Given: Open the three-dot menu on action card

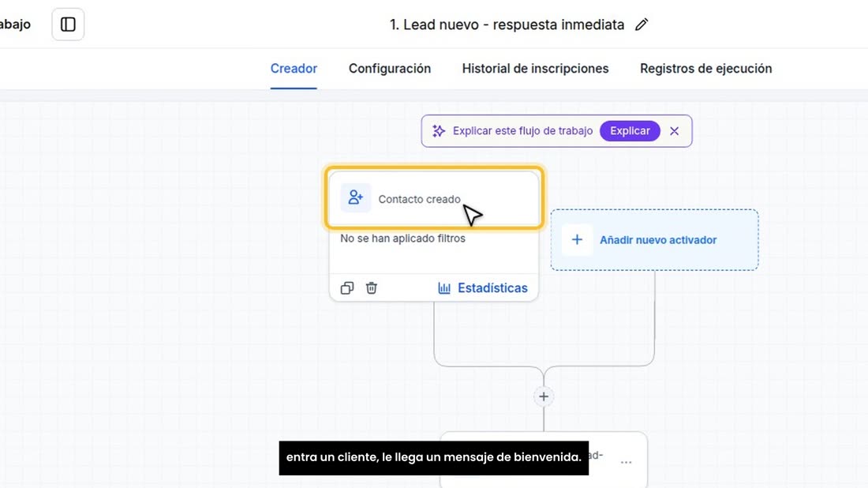Looking at the screenshot, I should pos(626,462).
